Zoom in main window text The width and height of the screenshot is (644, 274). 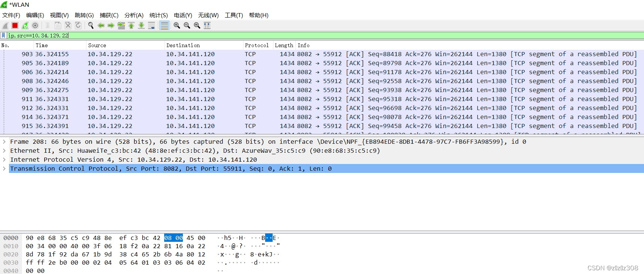click(x=177, y=25)
